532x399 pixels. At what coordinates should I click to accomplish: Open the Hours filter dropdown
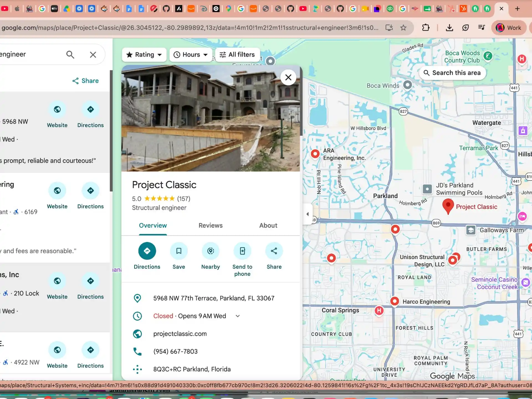pyautogui.click(x=191, y=55)
